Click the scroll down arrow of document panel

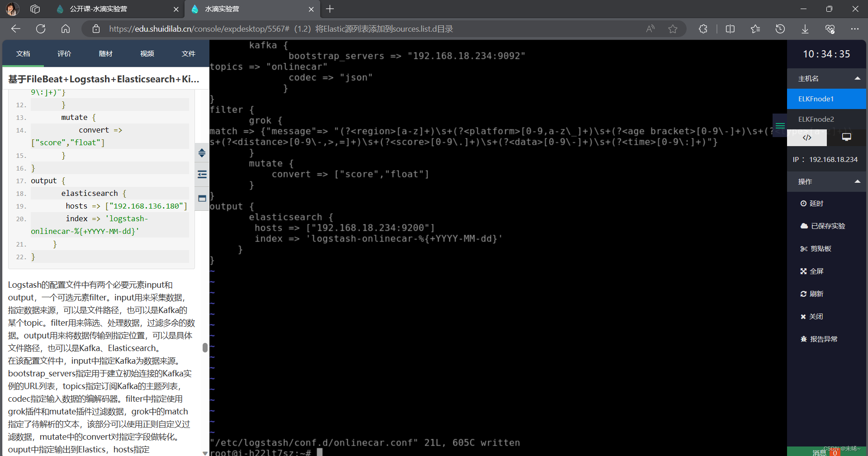coord(205,453)
